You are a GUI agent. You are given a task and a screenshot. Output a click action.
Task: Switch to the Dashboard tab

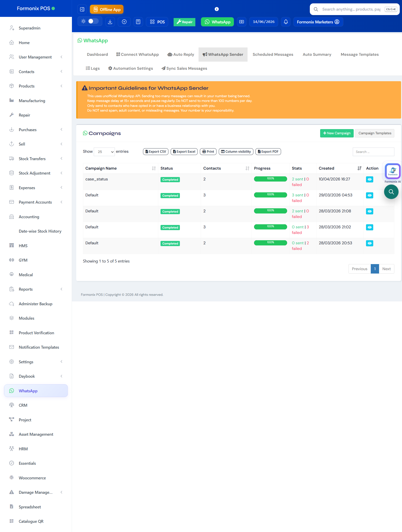[x=97, y=55]
